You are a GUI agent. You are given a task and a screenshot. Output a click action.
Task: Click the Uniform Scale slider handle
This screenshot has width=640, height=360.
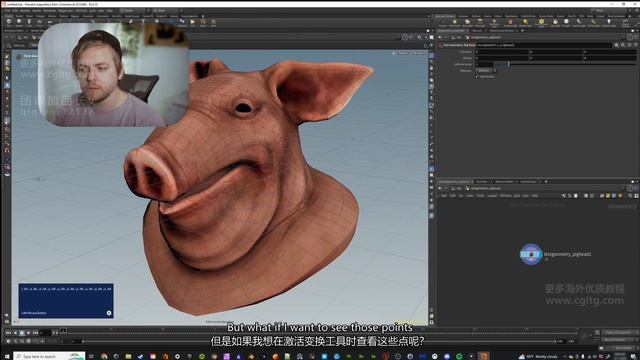(509, 64)
